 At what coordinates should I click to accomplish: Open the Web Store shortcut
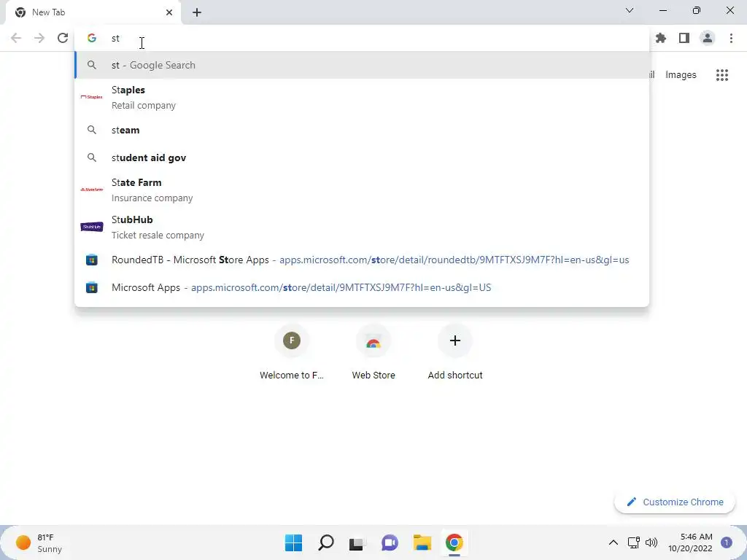coord(373,352)
